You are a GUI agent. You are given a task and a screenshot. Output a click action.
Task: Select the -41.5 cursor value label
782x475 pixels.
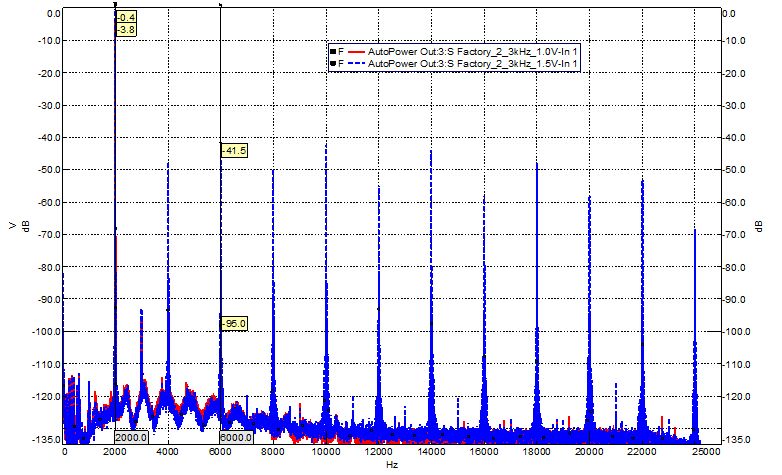coord(234,150)
